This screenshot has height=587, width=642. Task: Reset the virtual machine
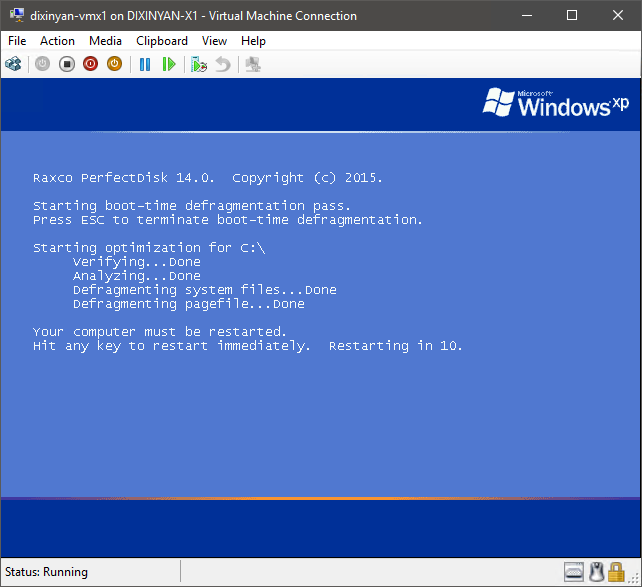coord(169,64)
